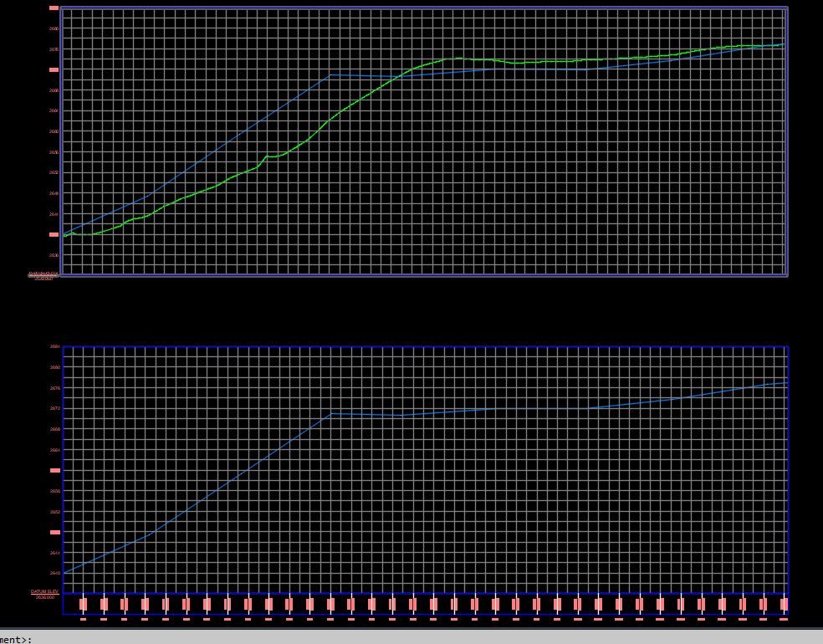Click the highlighted 2660 label in lower view
Viewport: 823px width, 644px height.
pos(54,470)
